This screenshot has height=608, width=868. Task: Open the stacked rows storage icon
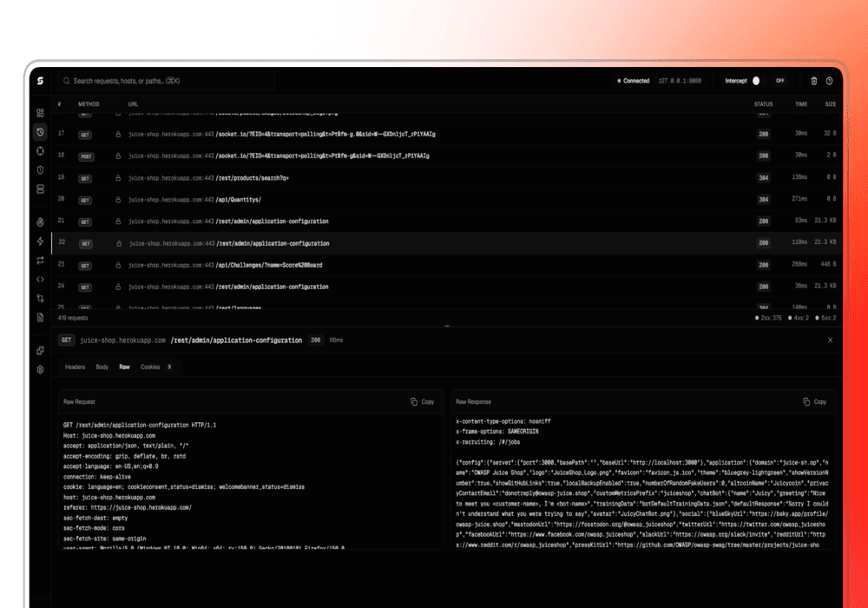(41, 188)
